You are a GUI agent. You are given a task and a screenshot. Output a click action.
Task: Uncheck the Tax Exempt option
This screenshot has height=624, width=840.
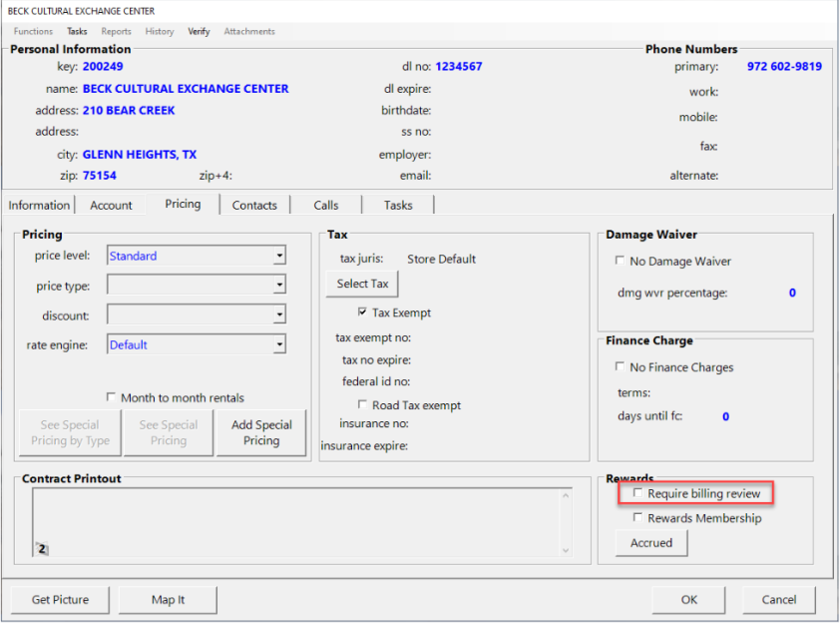point(364,311)
